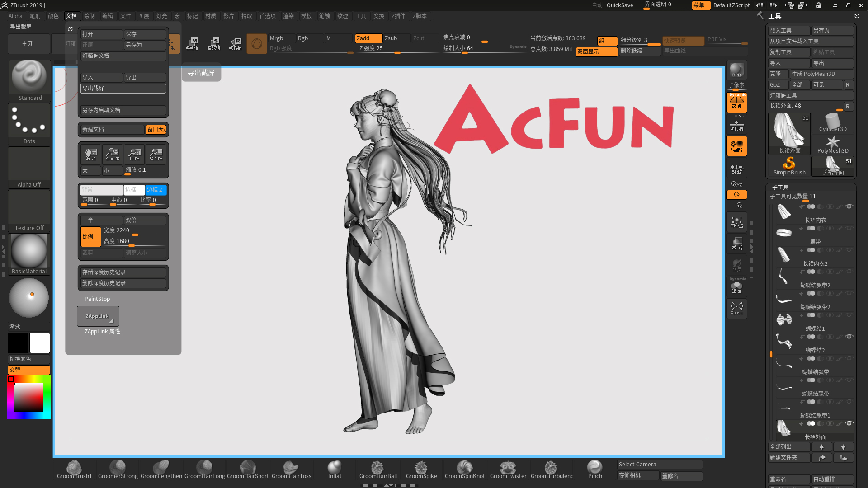Click the Xpose icon
Viewport: 868px width, 488px height.
pyautogui.click(x=736, y=308)
